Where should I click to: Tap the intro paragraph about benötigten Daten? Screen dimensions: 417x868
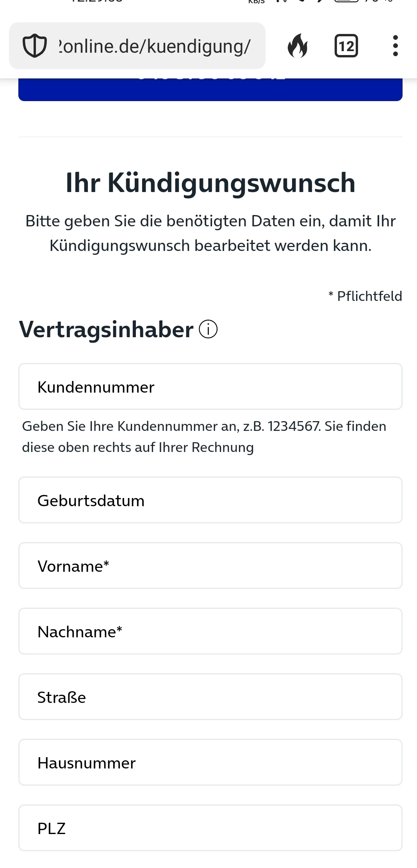tap(210, 233)
